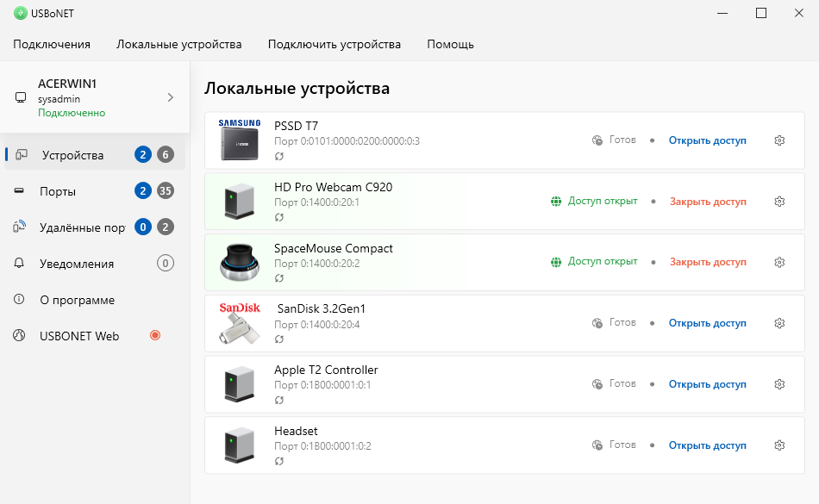Viewport: 819px width, 504px height.
Task: Click the notifications counter badge 0
Action: pos(166,264)
